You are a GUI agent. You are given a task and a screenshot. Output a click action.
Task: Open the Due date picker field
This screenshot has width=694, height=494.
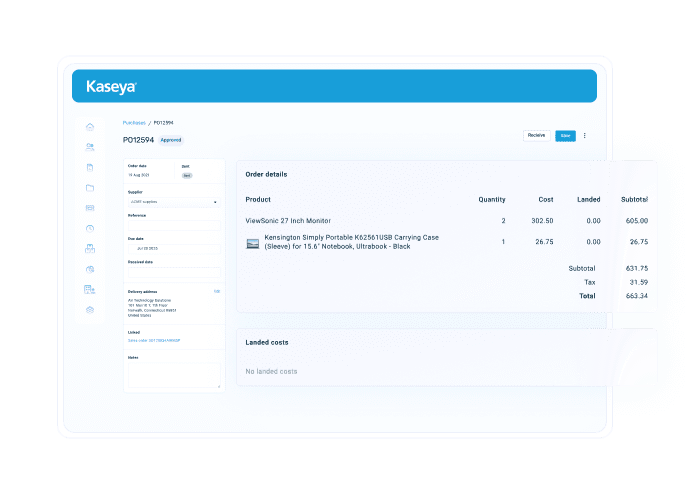point(173,248)
